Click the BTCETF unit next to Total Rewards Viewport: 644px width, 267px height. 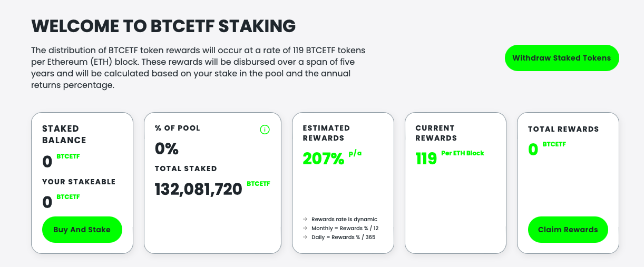click(554, 144)
